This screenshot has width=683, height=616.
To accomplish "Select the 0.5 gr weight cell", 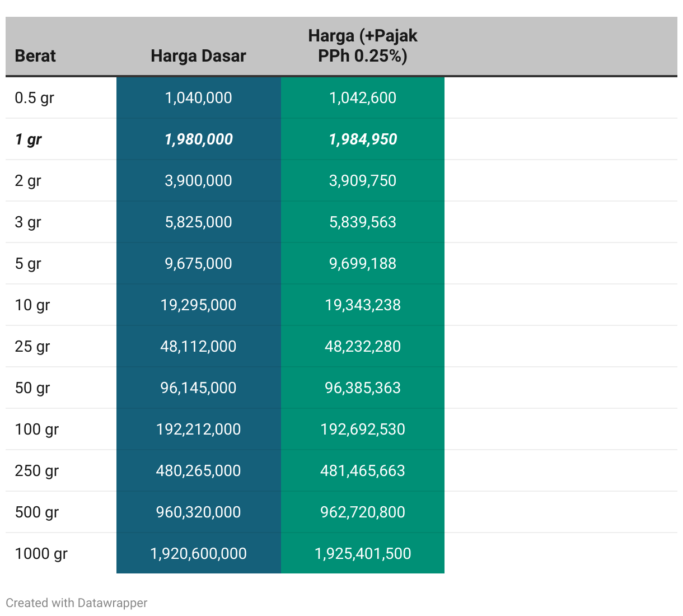I will tap(35, 98).
